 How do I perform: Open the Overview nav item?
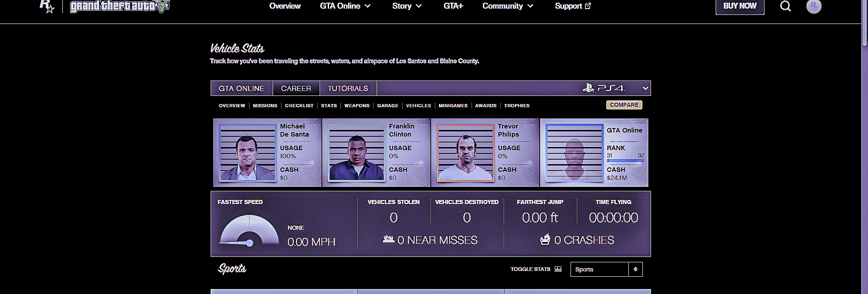coord(285,6)
